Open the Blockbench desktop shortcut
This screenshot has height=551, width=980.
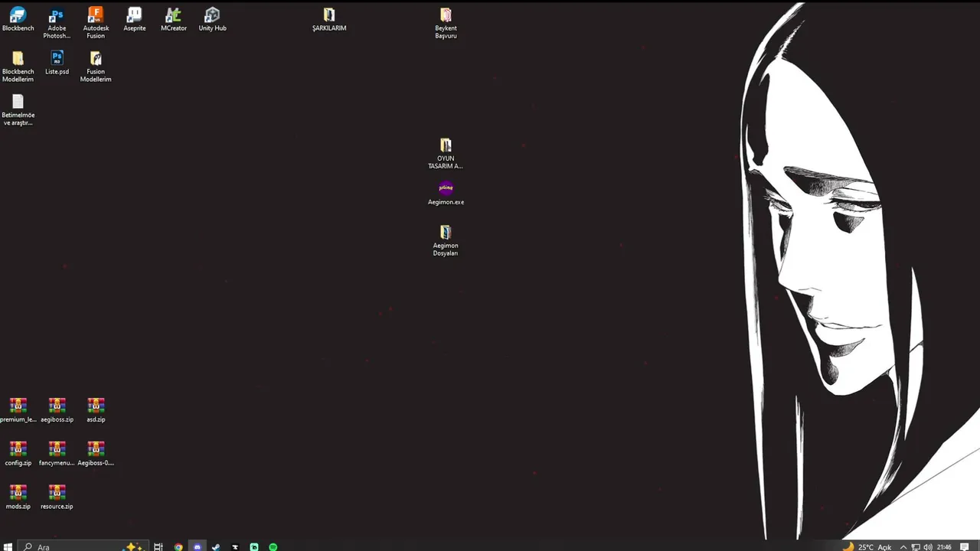pos(18,20)
